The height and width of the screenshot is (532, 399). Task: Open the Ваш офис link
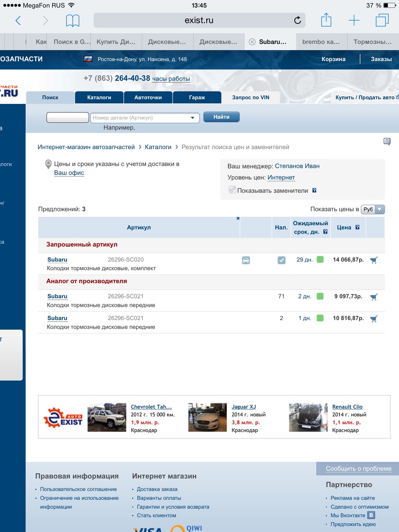(x=69, y=173)
